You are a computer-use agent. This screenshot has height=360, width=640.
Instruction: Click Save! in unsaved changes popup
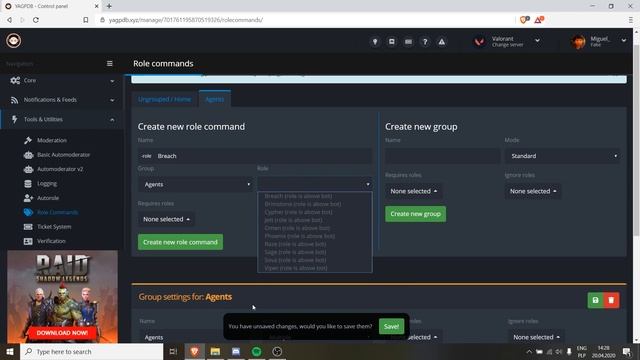[x=391, y=326]
